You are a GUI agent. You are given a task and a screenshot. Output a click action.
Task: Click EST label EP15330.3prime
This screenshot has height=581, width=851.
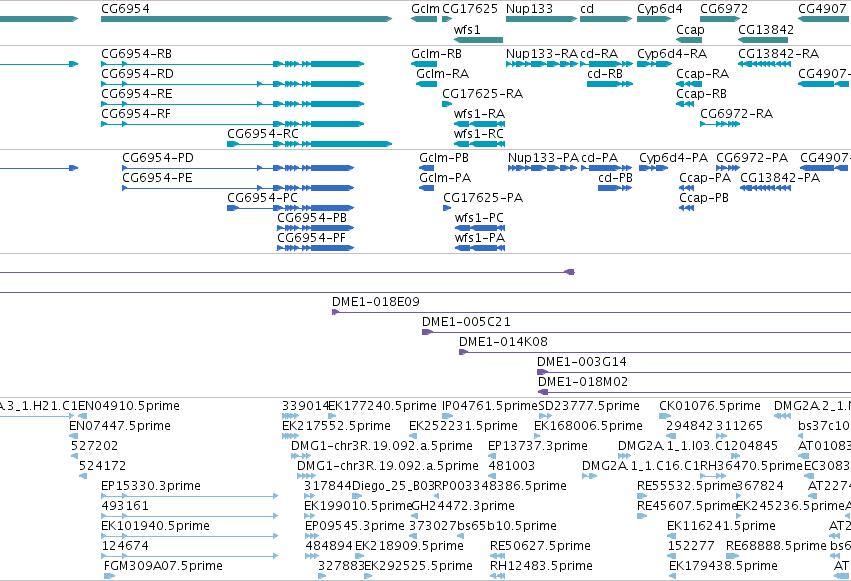(x=151, y=486)
